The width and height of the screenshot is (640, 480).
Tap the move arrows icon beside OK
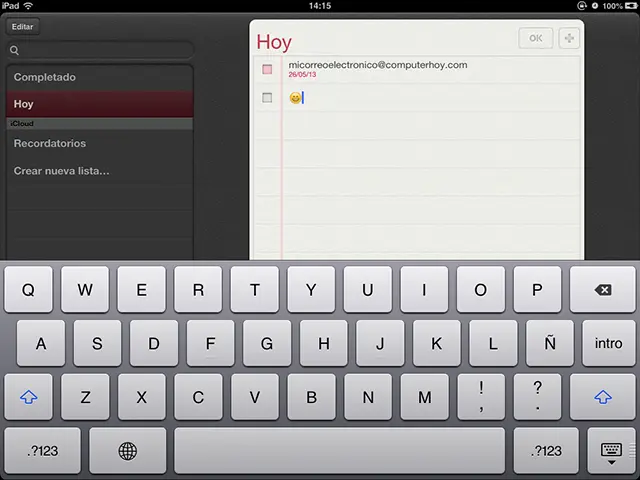[569, 38]
